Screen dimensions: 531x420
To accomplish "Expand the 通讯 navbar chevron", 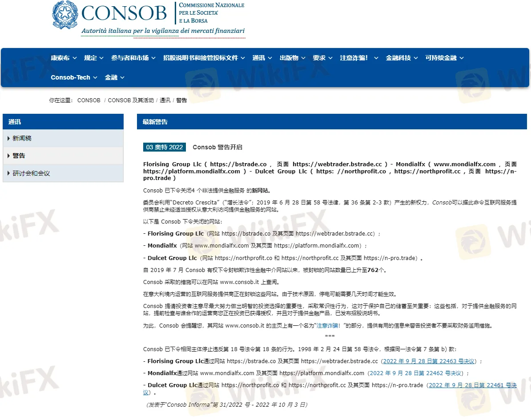I will 270,58.
